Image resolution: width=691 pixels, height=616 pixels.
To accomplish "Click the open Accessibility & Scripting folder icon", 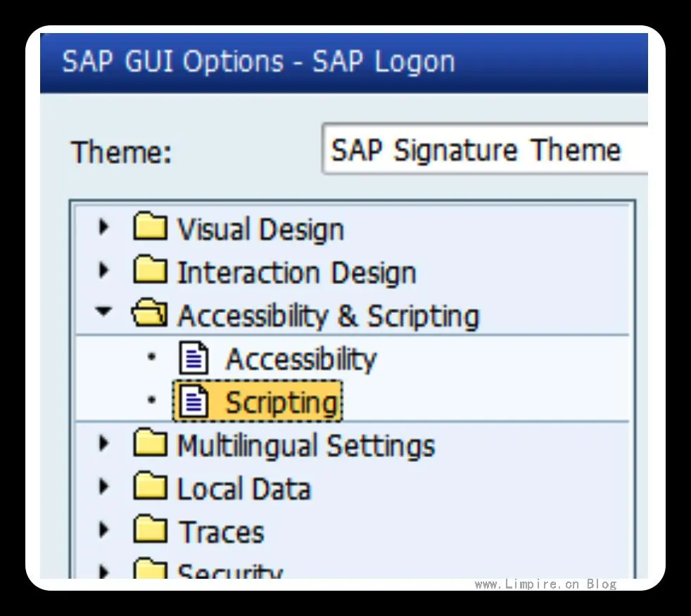I will click(150, 315).
